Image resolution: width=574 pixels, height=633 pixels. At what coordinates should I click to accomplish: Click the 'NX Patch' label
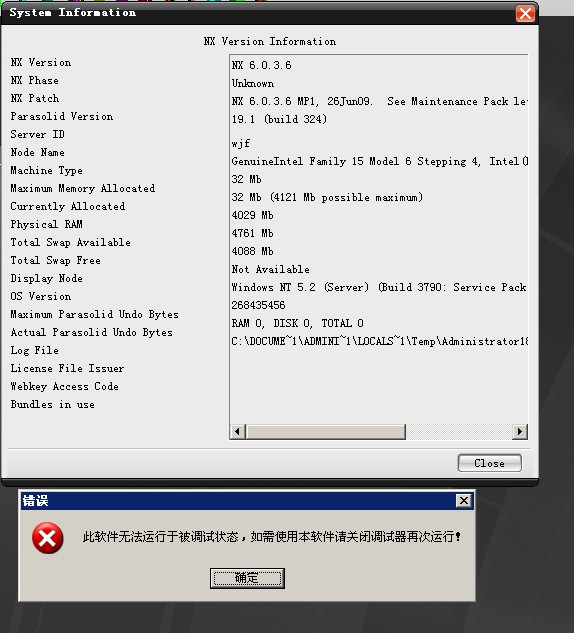[35, 99]
